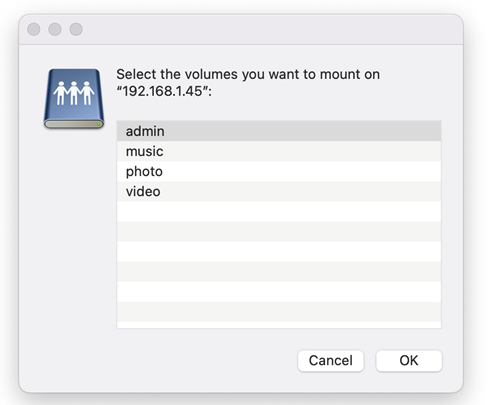Click the shared network drive icon

(x=74, y=99)
